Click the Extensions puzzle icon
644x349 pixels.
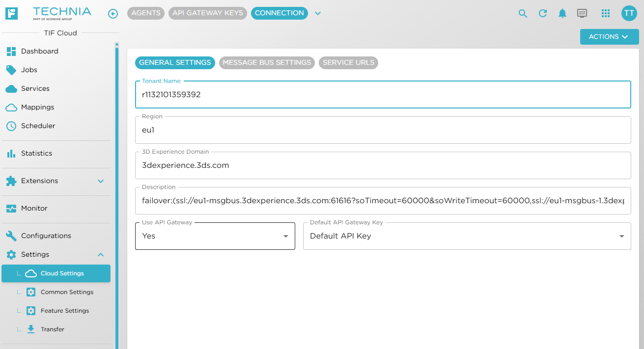pyautogui.click(x=11, y=181)
